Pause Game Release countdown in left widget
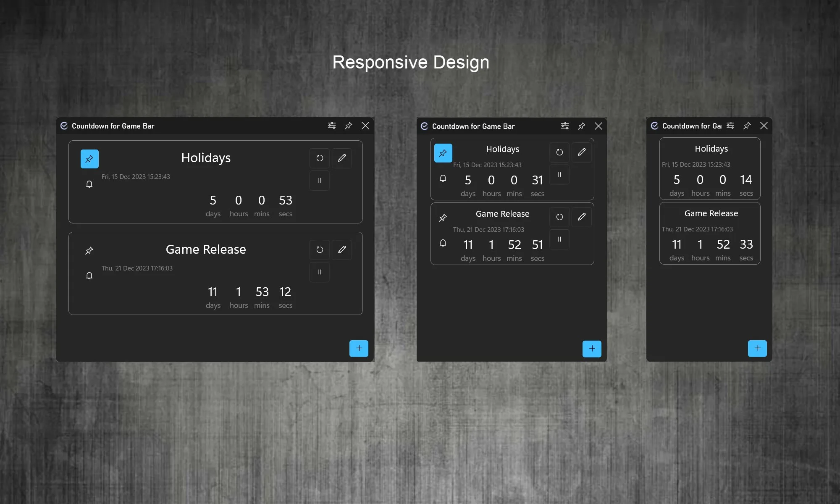 [x=320, y=272]
